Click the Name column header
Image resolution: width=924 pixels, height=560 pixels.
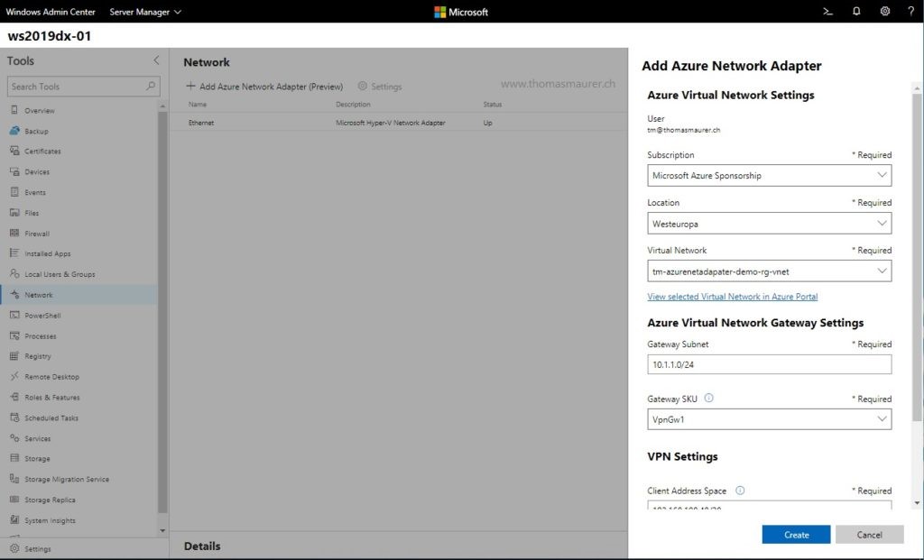coord(198,105)
